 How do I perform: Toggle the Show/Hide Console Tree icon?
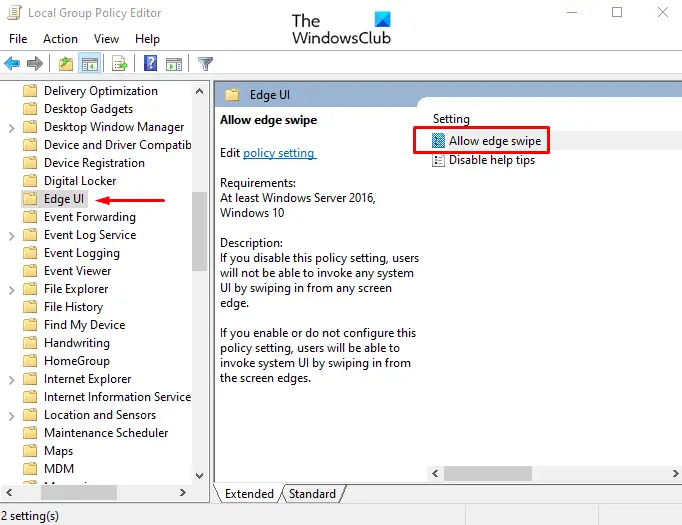[x=90, y=64]
